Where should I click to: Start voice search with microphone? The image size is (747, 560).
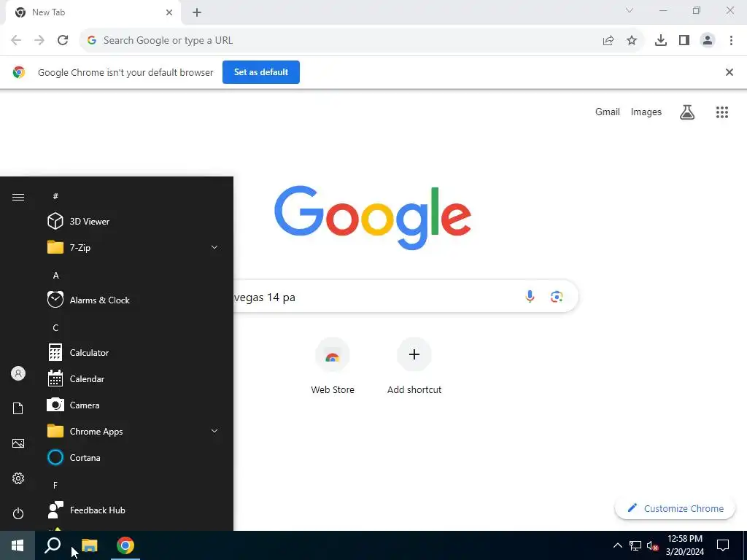(x=530, y=297)
